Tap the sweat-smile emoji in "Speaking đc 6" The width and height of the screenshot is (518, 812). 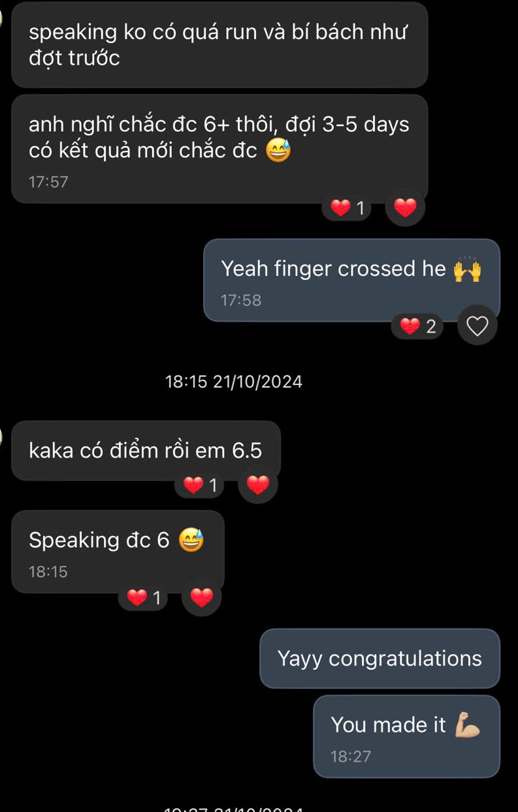tap(191, 540)
